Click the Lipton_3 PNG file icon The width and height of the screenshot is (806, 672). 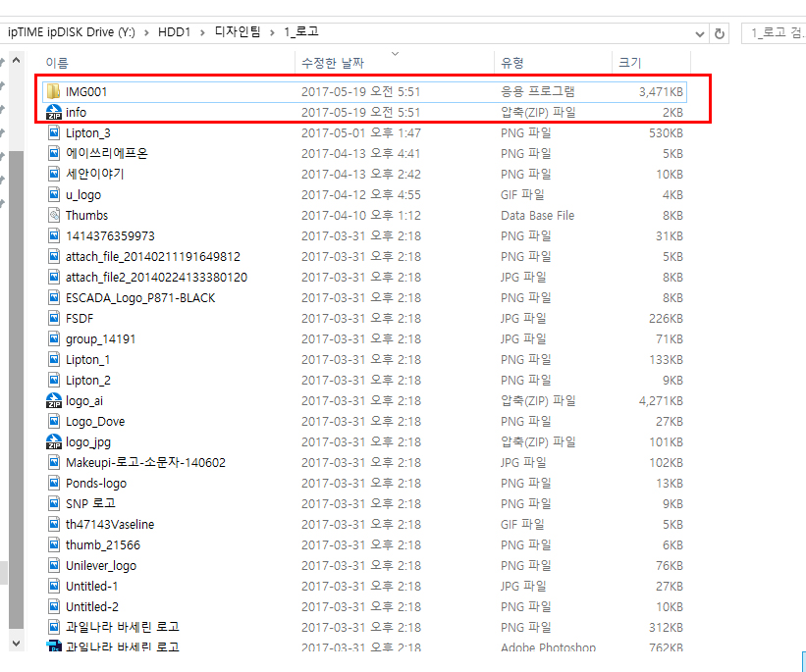[53, 133]
